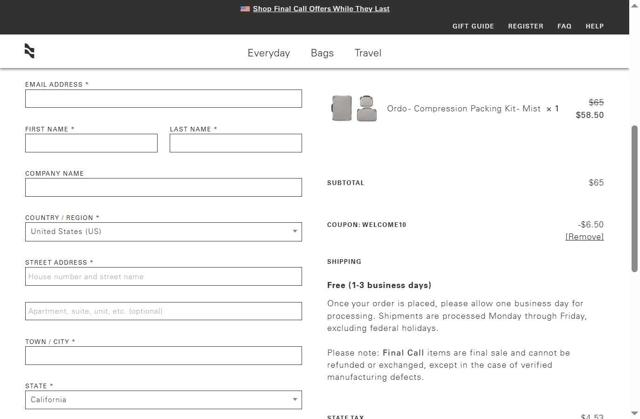This screenshot has height=419, width=640.
Task: Open Shop Final Call Offers link
Action: [x=321, y=9]
